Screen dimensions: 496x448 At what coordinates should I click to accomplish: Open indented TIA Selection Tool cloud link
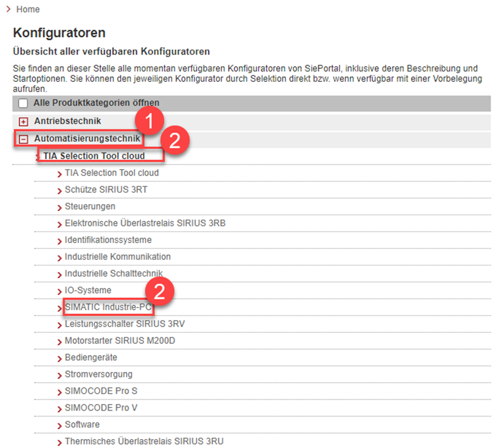pos(112,173)
